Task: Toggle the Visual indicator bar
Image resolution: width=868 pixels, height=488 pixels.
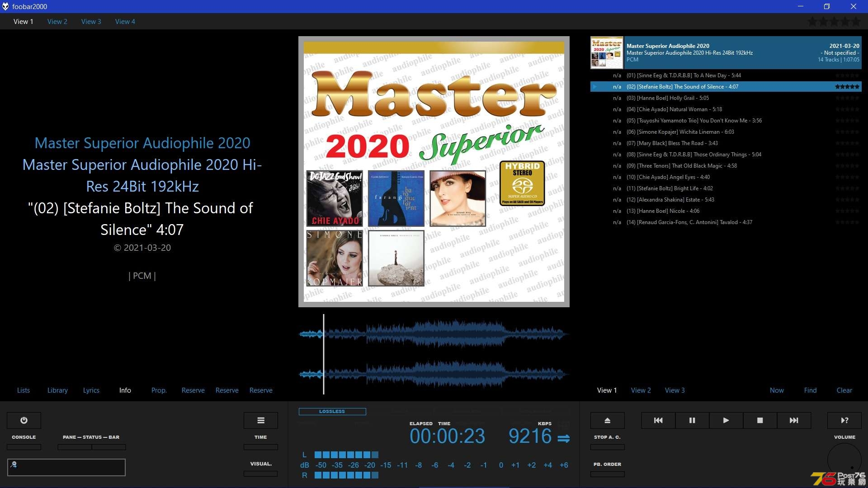Action: click(x=261, y=474)
